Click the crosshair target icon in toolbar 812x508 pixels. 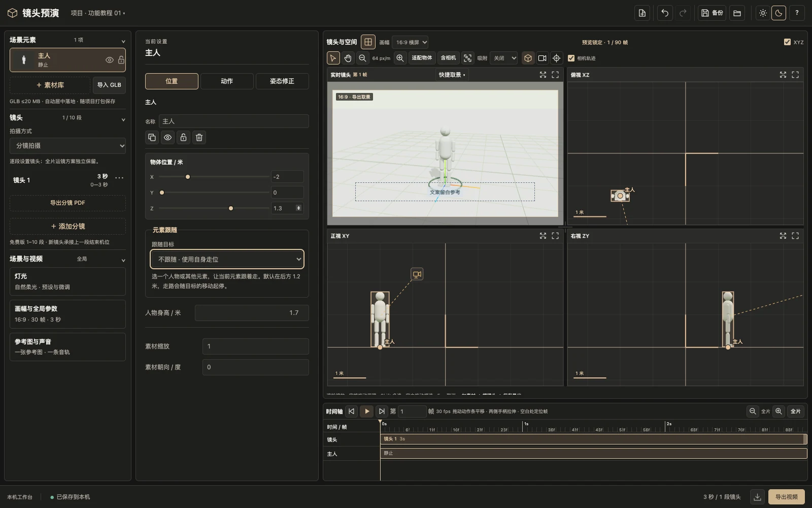pyautogui.click(x=556, y=58)
